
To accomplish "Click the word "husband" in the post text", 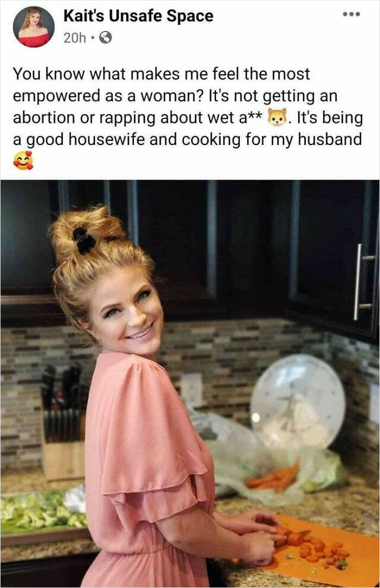I will [330, 139].
